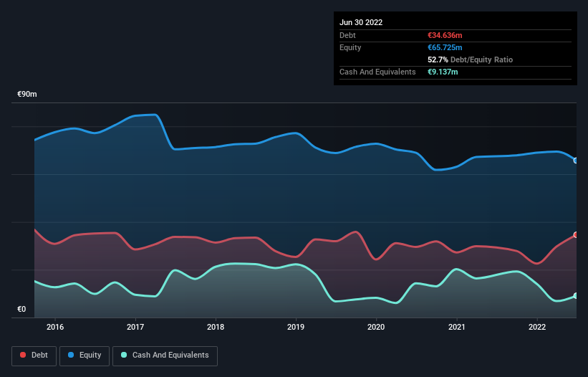Click the 2018 x-axis label

pos(216,327)
